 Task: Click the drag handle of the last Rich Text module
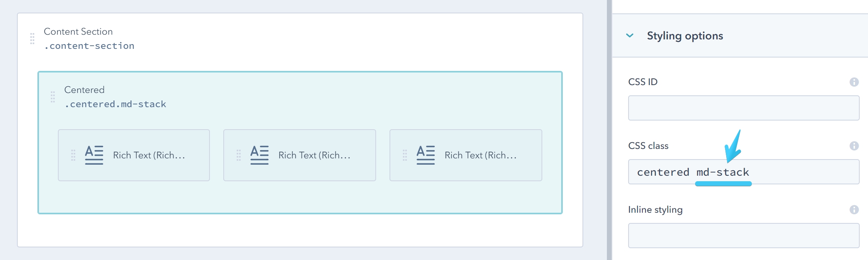point(405,155)
